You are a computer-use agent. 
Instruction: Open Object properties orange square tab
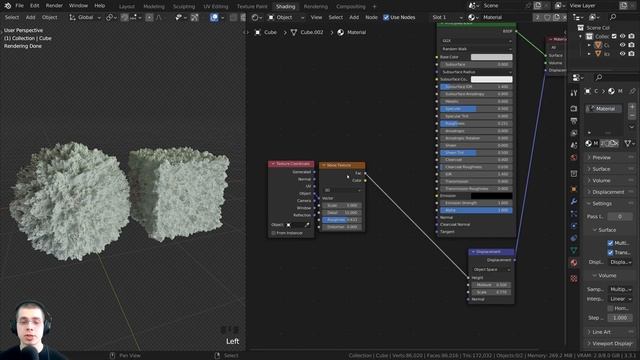pos(574,189)
